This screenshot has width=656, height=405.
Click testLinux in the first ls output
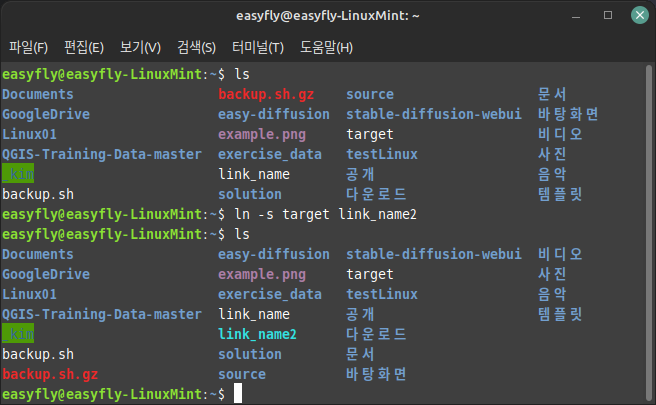click(x=382, y=154)
